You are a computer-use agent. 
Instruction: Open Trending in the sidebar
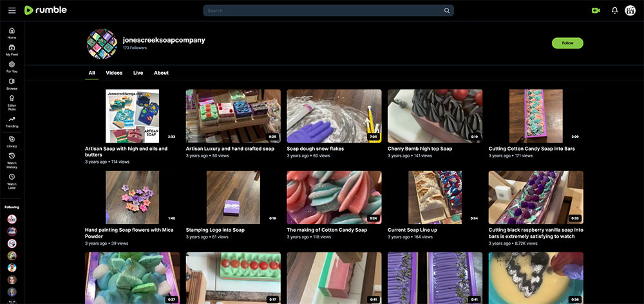[12, 122]
